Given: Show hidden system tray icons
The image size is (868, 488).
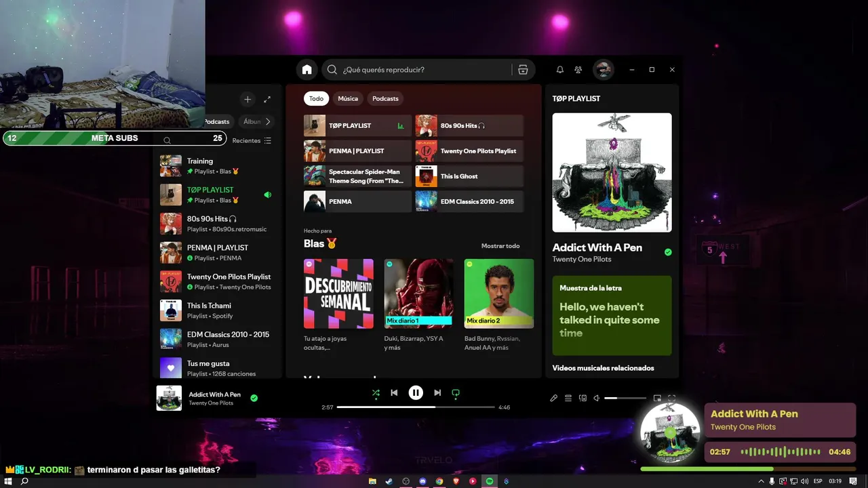Looking at the screenshot, I should pos(761,481).
